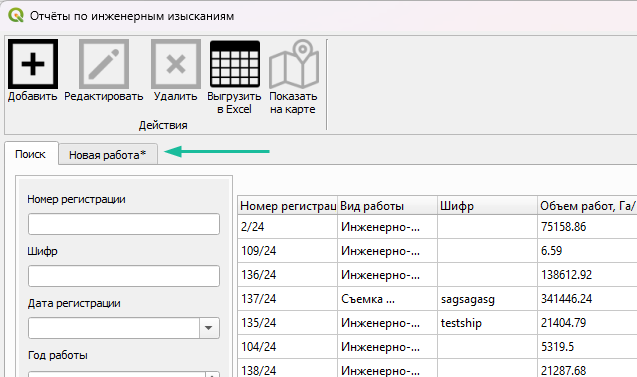The height and width of the screenshot is (377, 637).
Task: Select registration number cell 109/24
Action: tap(288, 251)
